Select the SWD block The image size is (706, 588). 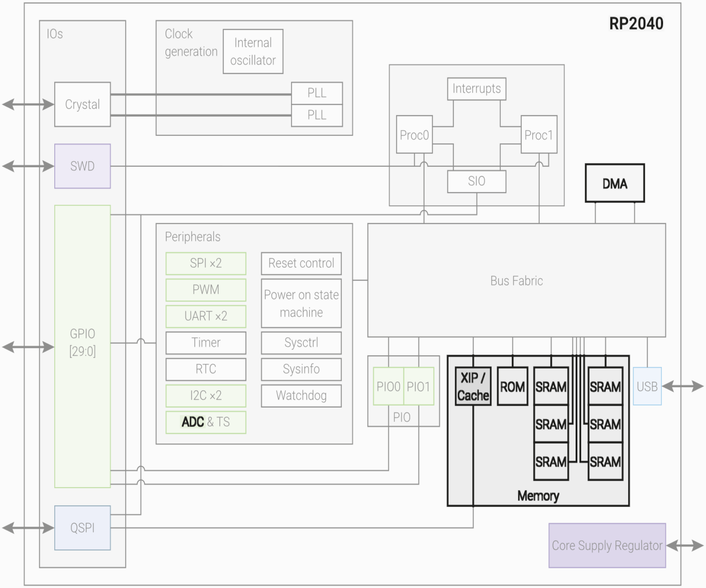click(83, 166)
